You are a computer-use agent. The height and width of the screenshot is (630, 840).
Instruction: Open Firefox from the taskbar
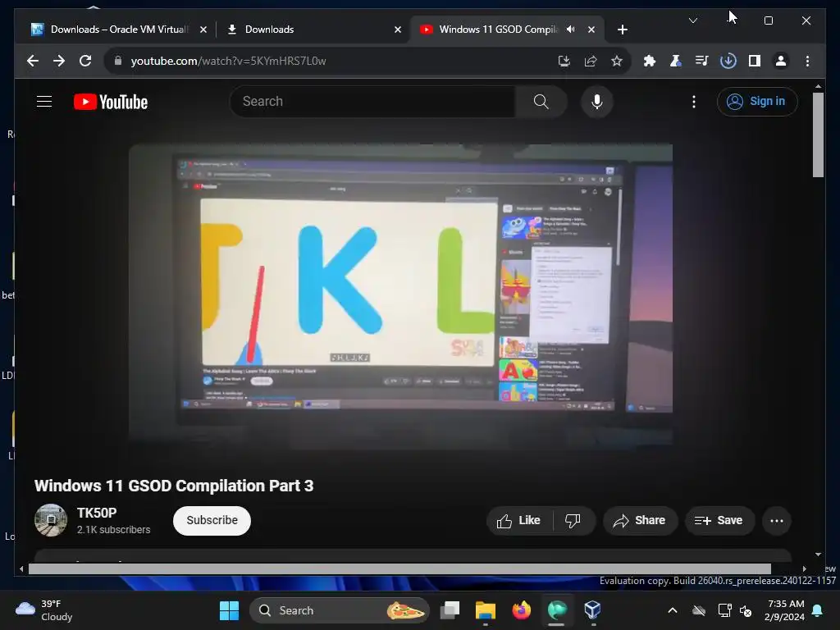tap(521, 610)
